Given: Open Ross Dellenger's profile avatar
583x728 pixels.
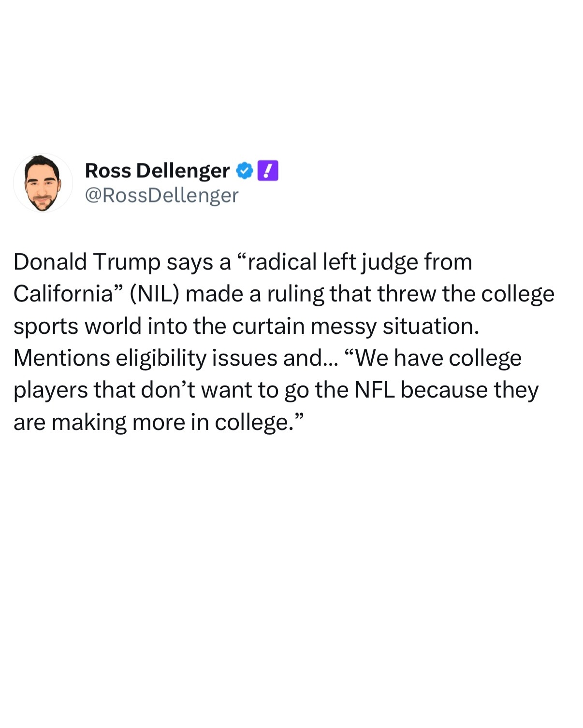Looking at the screenshot, I should point(43,183).
